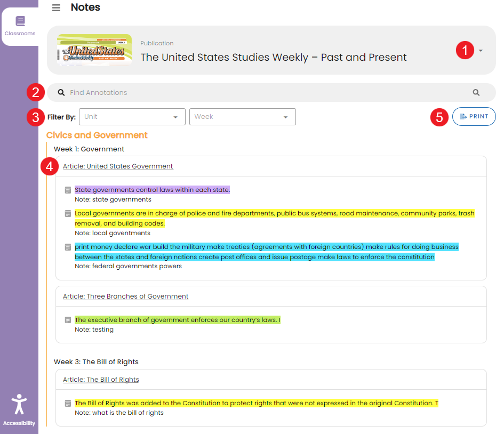
Task: Click 'Note: local goventments' text
Action: point(113,233)
